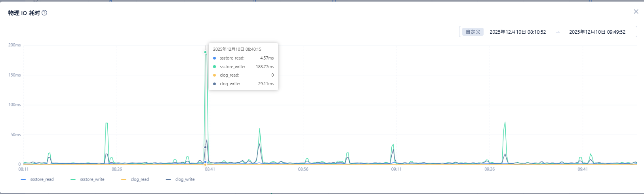Viewport: 644px width, 194px height.
Task: Toggle the clog_read legend label
Action: 140,179
